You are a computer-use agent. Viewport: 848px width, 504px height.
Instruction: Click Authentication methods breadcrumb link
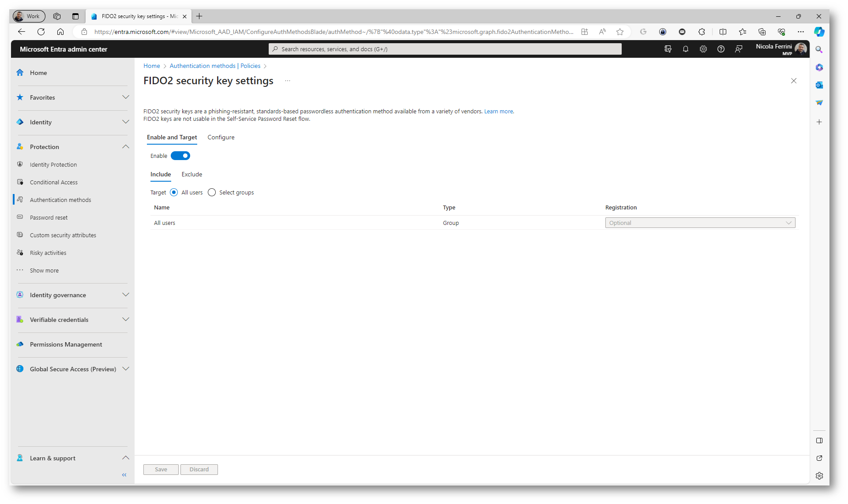coord(203,66)
